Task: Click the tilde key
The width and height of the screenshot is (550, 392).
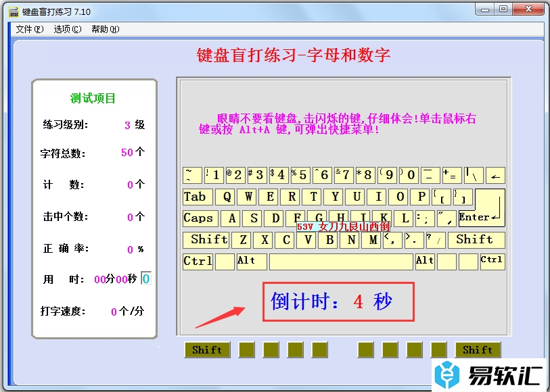Action: pos(193,176)
